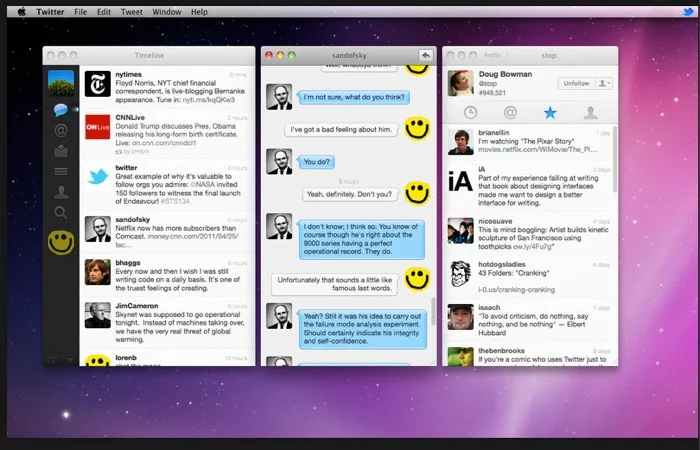700x450 pixels.
Task: Open the cranking-cranking link
Action: [x=517, y=290]
